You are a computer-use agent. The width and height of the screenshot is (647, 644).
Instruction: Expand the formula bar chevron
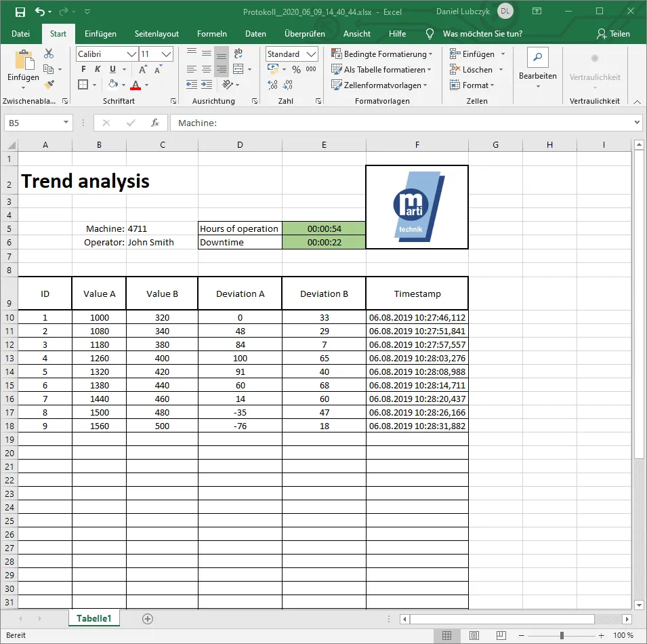click(x=637, y=122)
